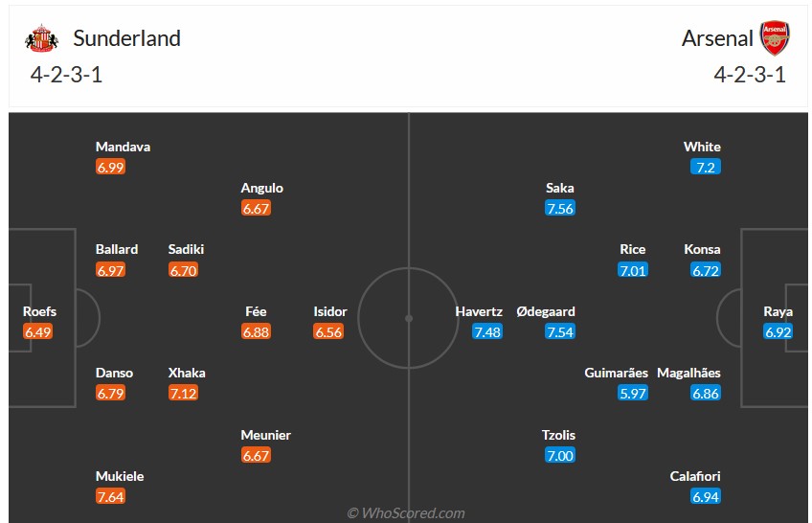Select player Ødegaard on the pitch
Image resolution: width=812 pixels, height=523 pixels.
[545, 311]
